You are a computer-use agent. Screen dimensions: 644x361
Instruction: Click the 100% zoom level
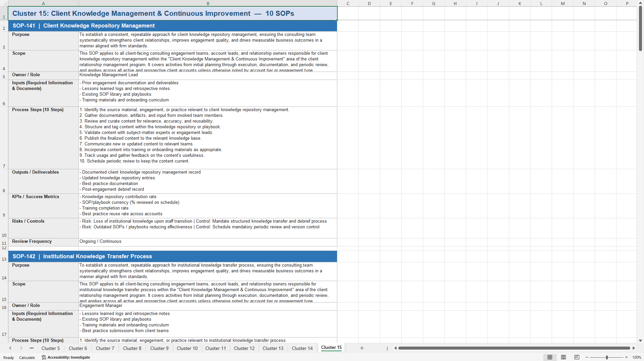637,357
